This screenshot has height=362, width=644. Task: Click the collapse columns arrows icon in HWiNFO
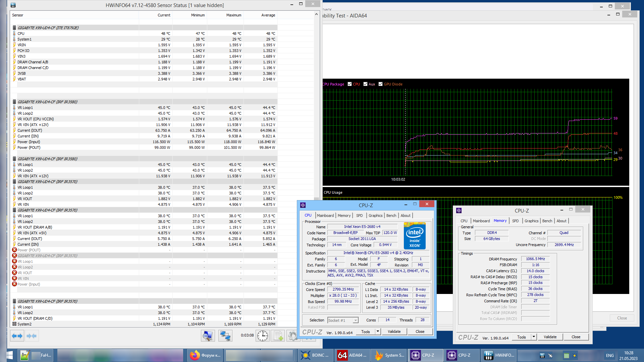32,336
